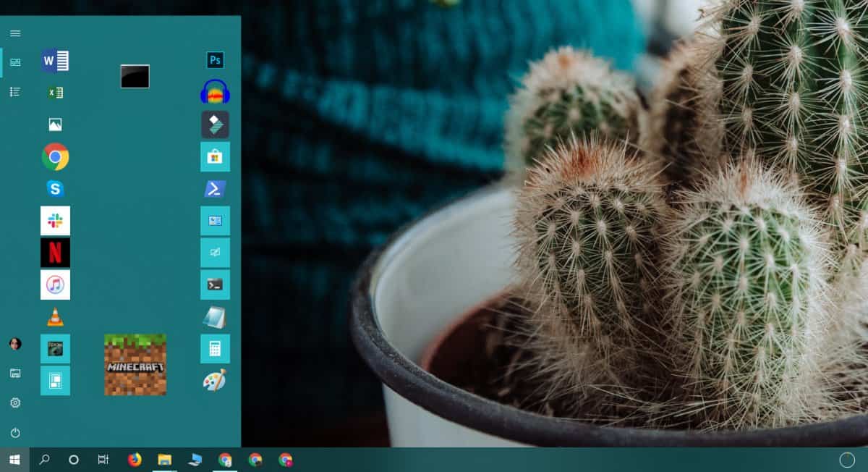868x472 pixels.
Task: Launch the Photoshop tile
Action: 215,60
